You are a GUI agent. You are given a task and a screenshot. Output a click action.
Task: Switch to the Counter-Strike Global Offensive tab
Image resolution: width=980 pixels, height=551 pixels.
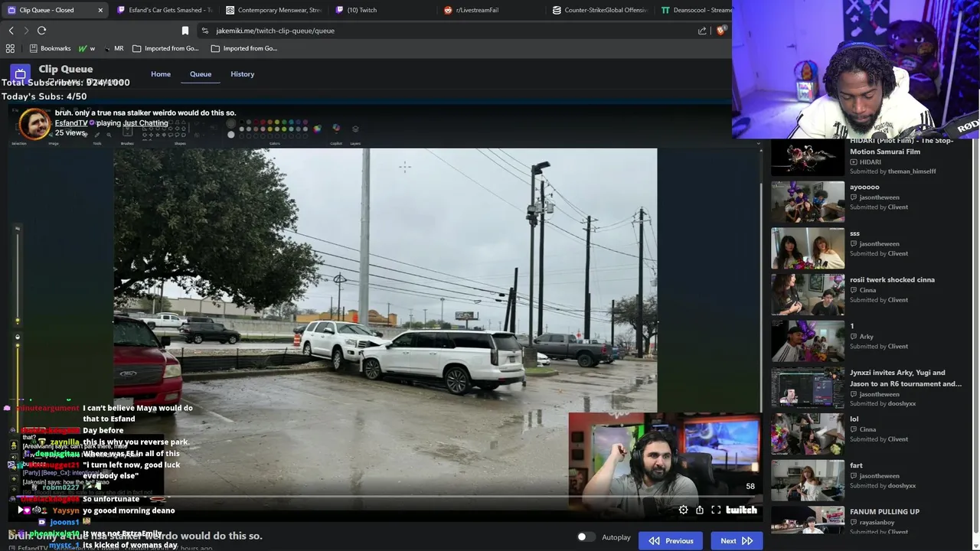(x=600, y=10)
